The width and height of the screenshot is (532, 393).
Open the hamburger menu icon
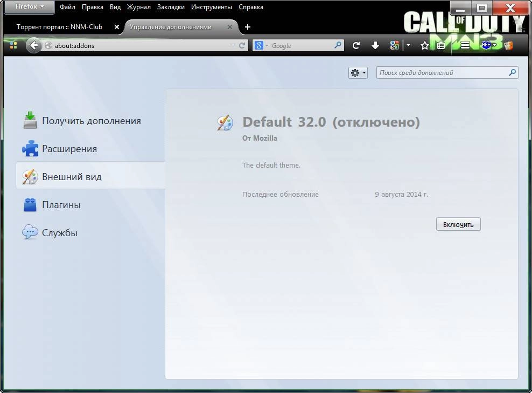coord(465,45)
